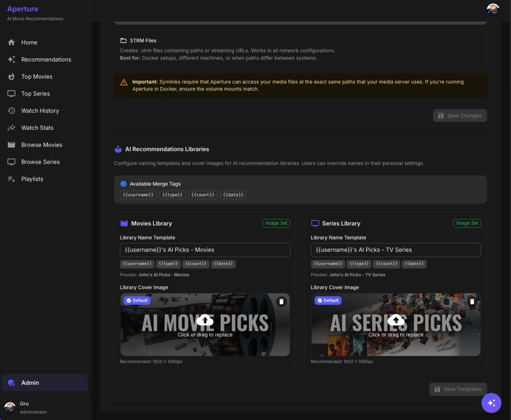The height and width of the screenshot is (420, 511).
Task: Click the floating AI assistant sparkle button
Action: [491, 403]
